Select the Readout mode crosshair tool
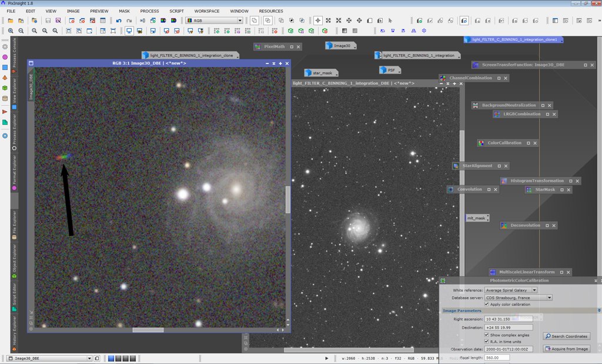This screenshot has height=364, width=602. coord(318,21)
